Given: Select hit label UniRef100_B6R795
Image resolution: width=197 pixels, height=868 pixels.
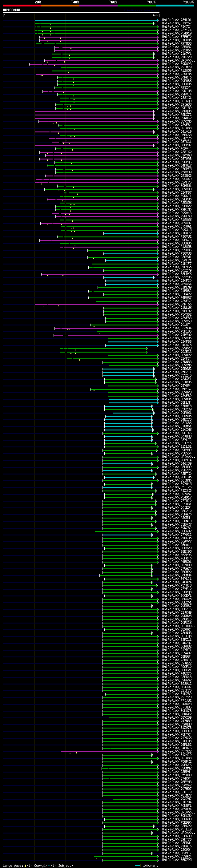Looking at the screenshot, I should point(176,860).
